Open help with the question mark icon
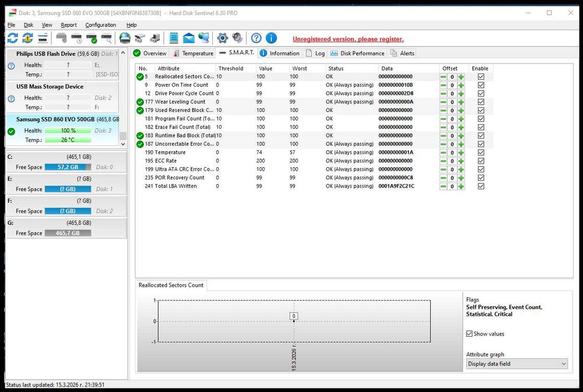The width and height of the screenshot is (583, 392). point(257,38)
